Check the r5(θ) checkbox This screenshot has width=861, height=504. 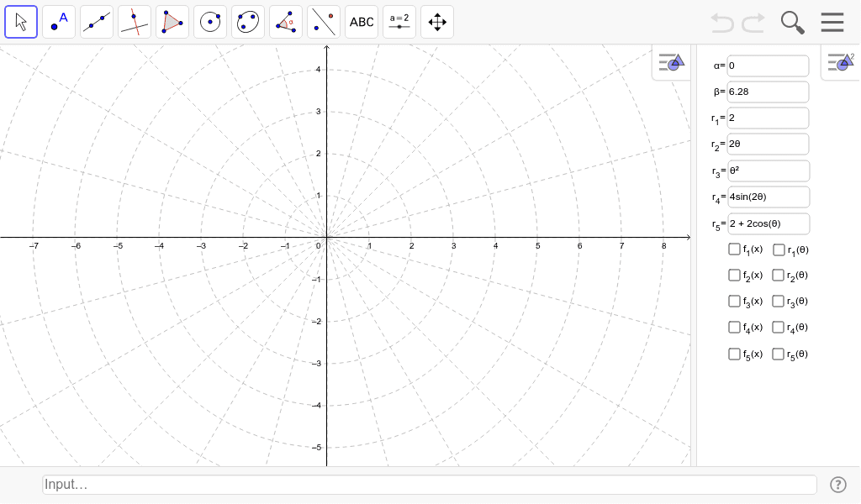click(778, 354)
